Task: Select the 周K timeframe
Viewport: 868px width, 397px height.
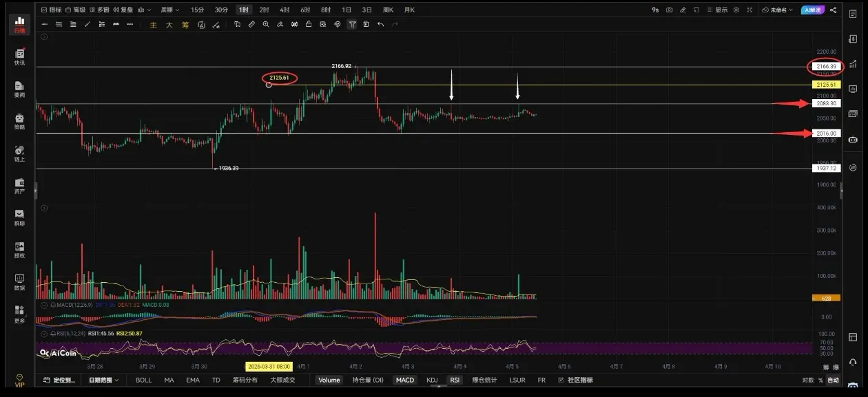Action: pyautogui.click(x=388, y=10)
